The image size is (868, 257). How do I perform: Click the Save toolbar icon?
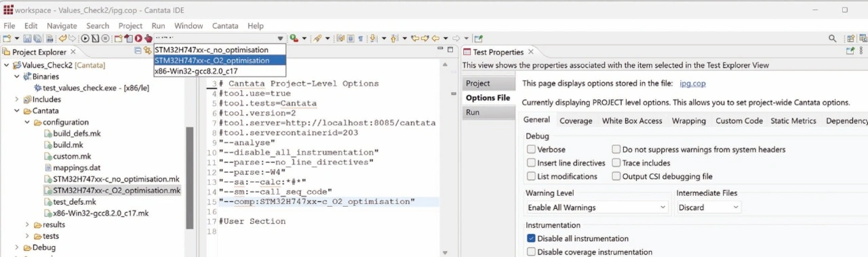pyautogui.click(x=27, y=39)
